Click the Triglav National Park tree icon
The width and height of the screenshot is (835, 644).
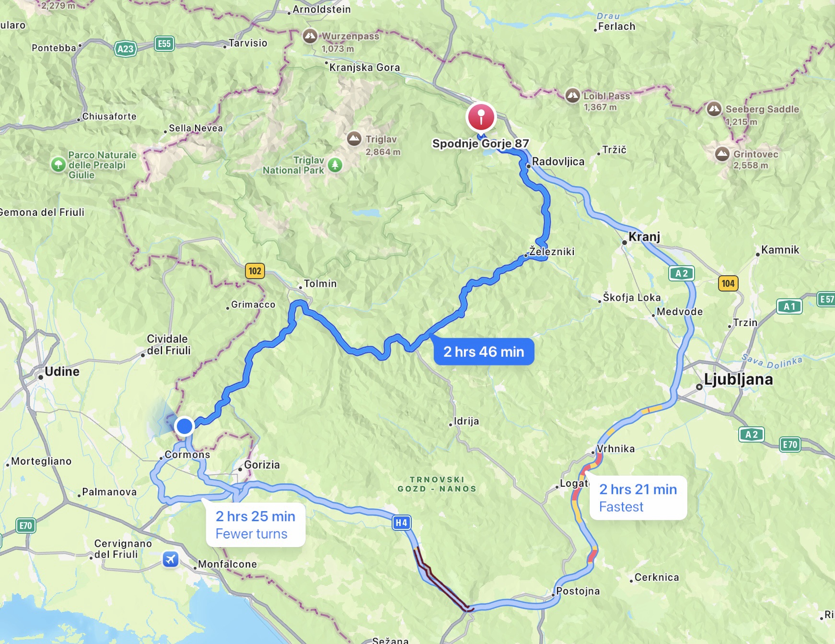tap(335, 165)
